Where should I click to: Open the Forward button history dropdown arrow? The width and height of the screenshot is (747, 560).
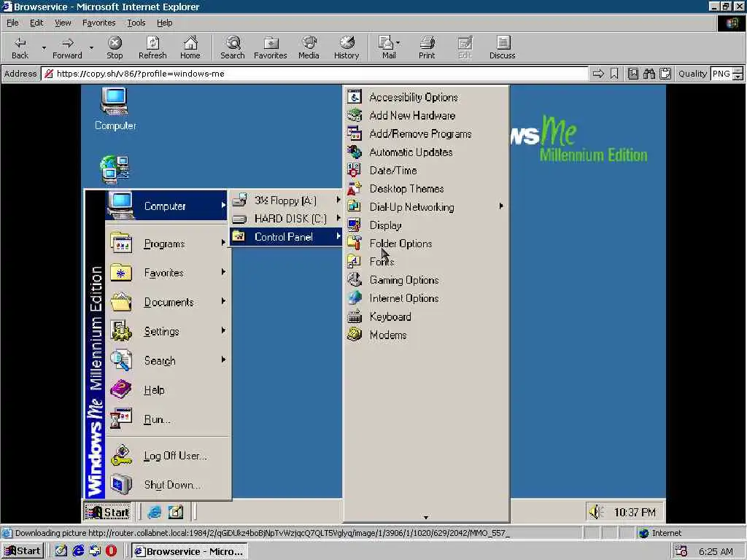[x=91, y=47]
